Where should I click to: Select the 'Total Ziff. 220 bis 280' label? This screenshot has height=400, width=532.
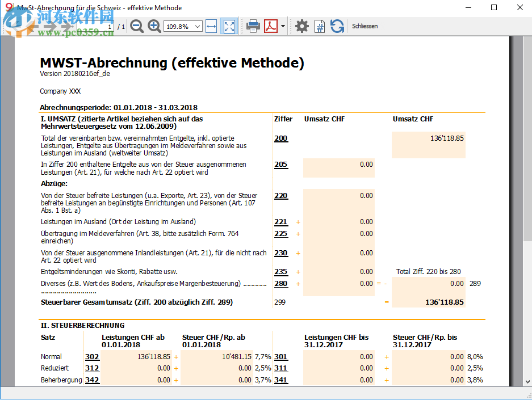(x=429, y=272)
